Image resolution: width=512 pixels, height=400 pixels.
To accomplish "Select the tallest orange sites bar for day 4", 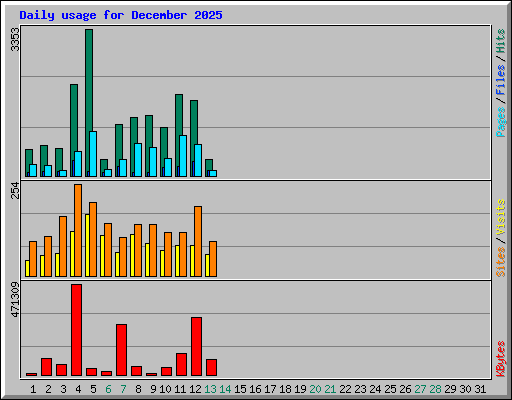I will [78, 230].
